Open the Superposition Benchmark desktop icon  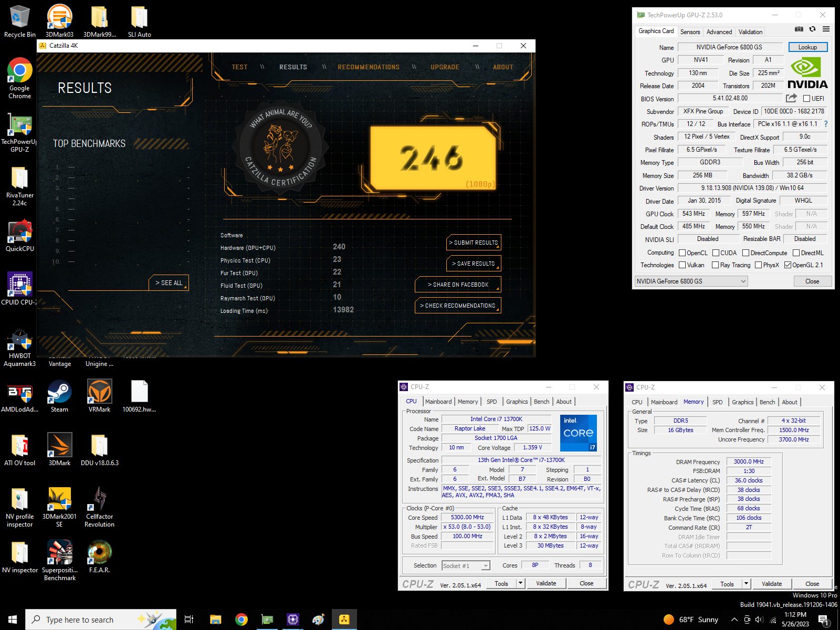point(59,560)
